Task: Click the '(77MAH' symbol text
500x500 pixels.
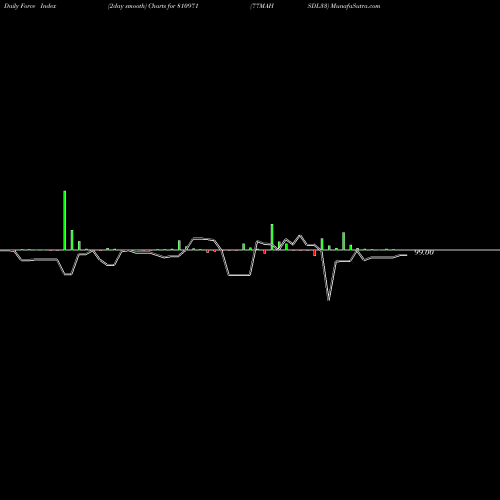Action: 262,6
